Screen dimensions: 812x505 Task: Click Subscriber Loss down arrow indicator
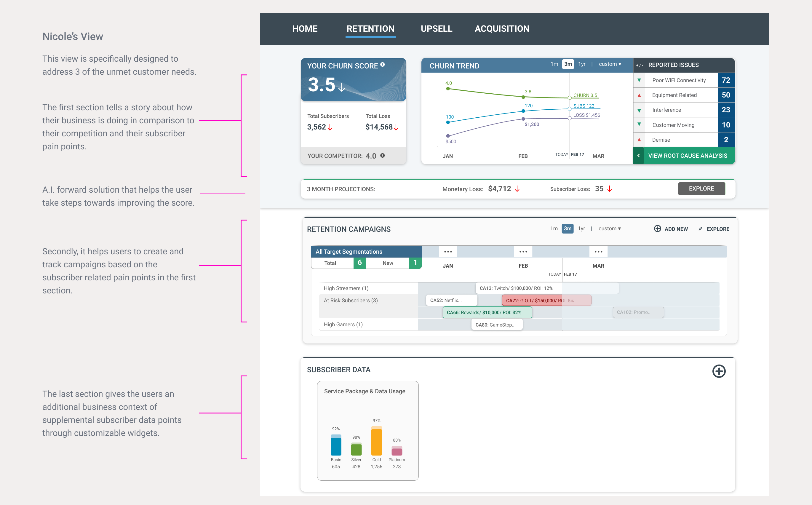coord(609,189)
